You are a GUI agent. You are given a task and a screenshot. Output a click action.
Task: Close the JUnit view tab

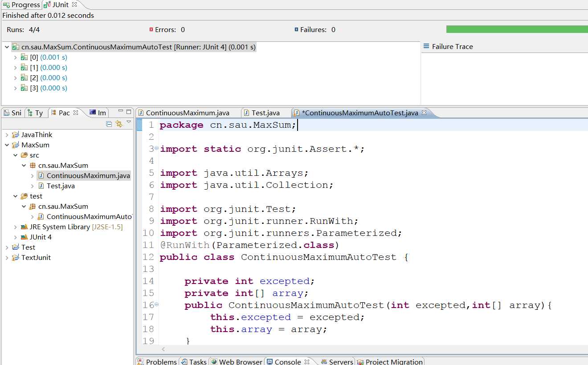(x=74, y=4)
